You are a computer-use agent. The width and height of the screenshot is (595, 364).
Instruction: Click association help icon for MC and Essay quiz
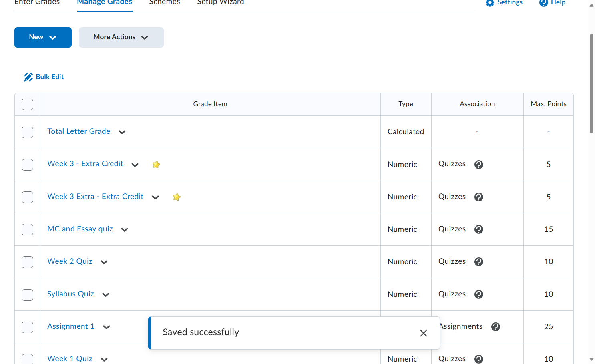pyautogui.click(x=479, y=229)
